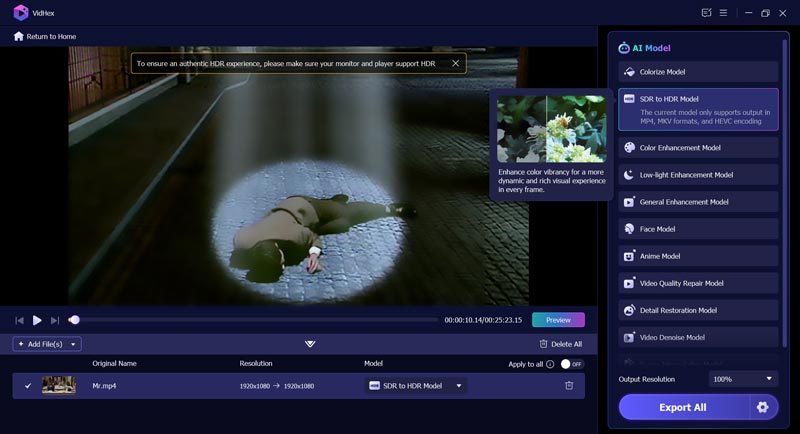Click the Preview button
This screenshot has width=800, height=434.
click(558, 320)
